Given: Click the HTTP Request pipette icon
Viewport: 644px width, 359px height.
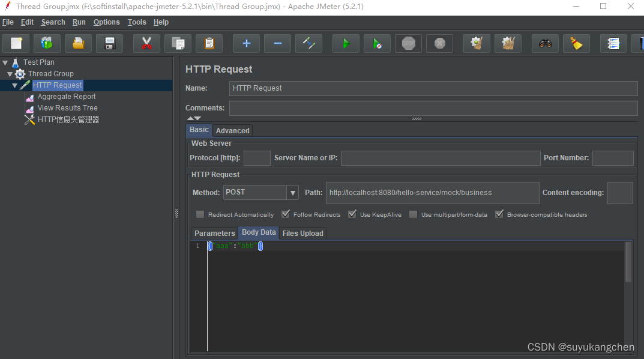Looking at the screenshot, I should point(25,85).
